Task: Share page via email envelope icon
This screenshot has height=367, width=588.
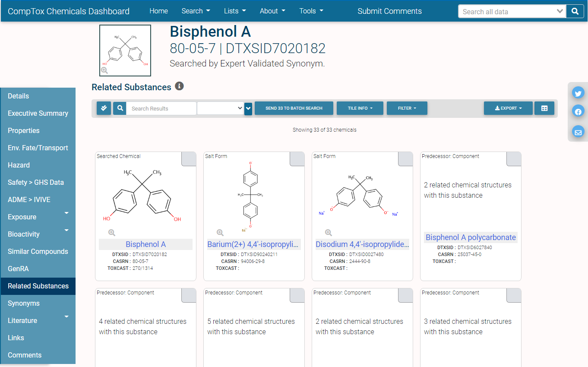Action: [578, 131]
